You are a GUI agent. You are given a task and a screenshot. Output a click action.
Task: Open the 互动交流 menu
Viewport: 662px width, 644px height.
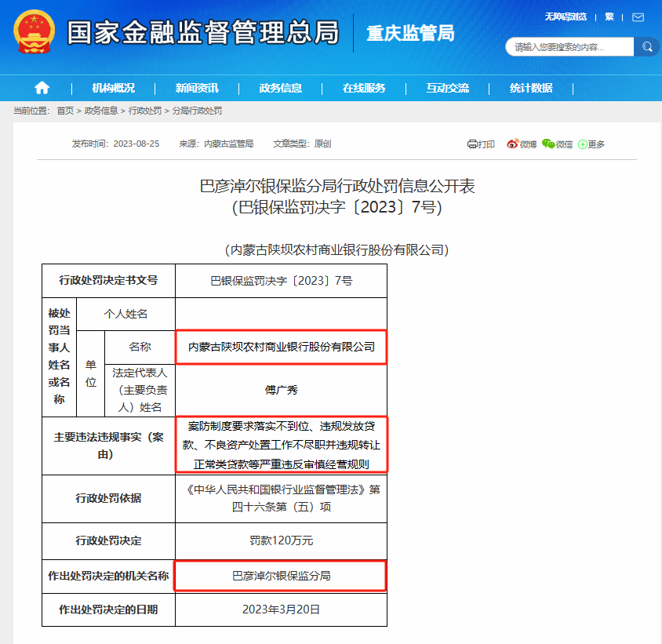tap(448, 88)
